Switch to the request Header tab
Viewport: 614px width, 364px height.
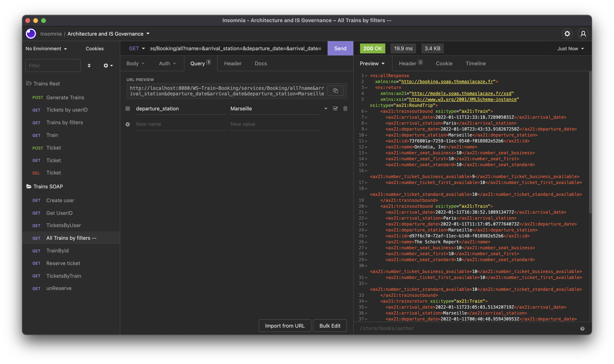(x=233, y=64)
